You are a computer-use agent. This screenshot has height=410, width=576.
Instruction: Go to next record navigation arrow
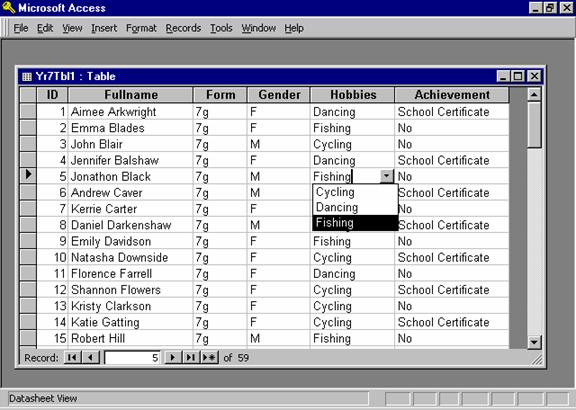[x=173, y=357]
